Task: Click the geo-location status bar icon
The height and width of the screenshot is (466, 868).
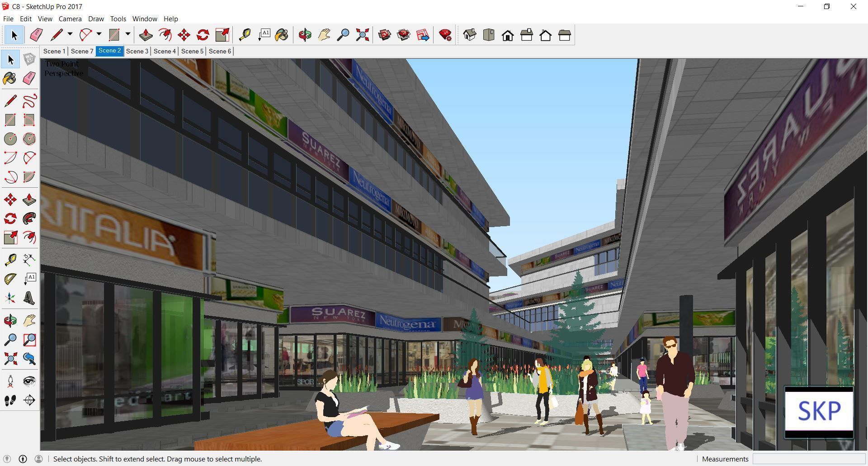Action: tap(7, 459)
